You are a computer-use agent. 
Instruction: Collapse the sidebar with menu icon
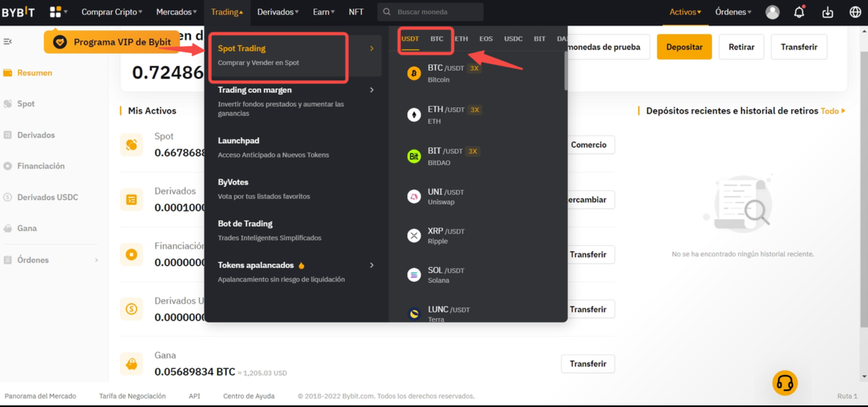(8, 42)
